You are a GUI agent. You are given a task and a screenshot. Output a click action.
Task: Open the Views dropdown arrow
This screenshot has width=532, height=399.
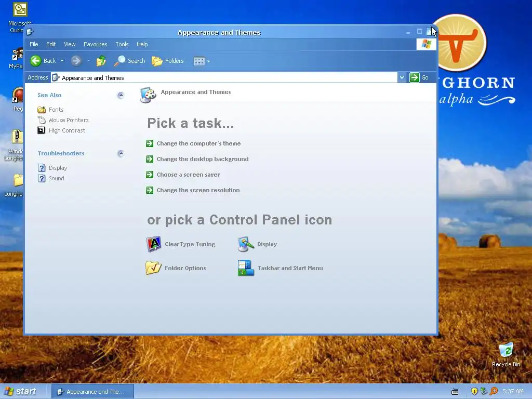point(209,62)
